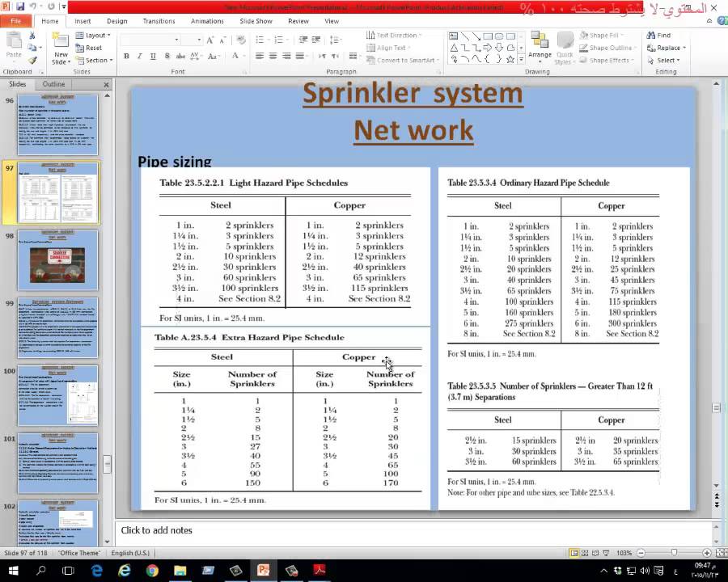Screen dimensions: 728x582
Task: Click the Shape Outline button
Action: tap(607, 48)
